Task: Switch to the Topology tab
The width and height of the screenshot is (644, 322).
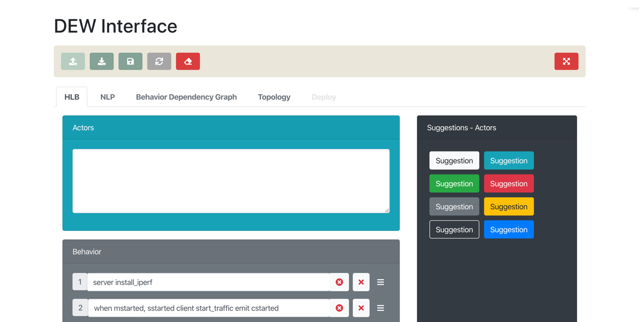Action: (x=274, y=97)
